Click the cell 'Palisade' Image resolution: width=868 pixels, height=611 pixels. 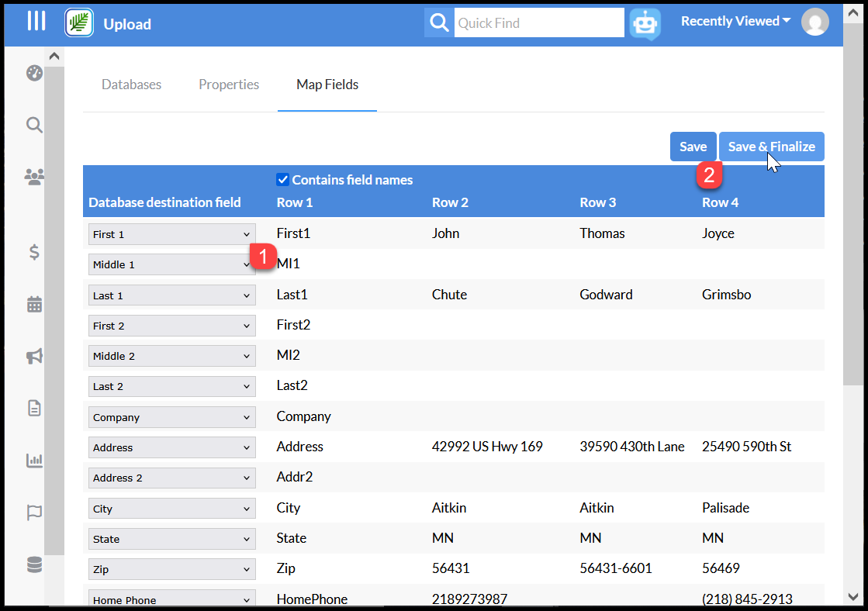pyautogui.click(x=726, y=508)
